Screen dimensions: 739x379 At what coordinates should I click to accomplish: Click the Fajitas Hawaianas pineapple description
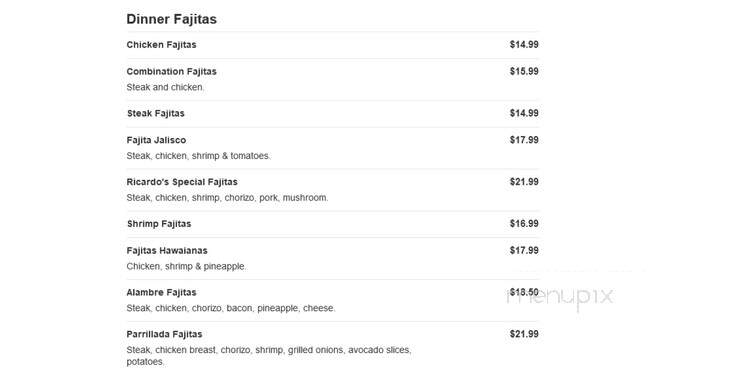[x=187, y=266]
